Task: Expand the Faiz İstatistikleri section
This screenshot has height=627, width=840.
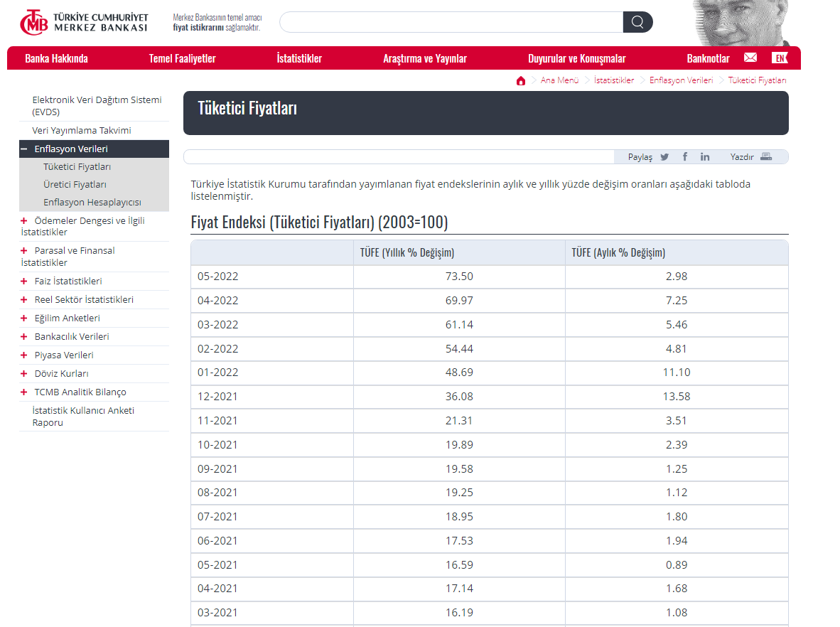Action: (24, 282)
